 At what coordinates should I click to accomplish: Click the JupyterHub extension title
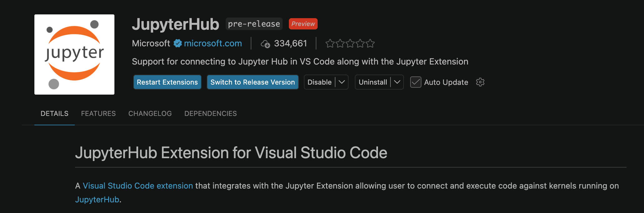(175, 24)
